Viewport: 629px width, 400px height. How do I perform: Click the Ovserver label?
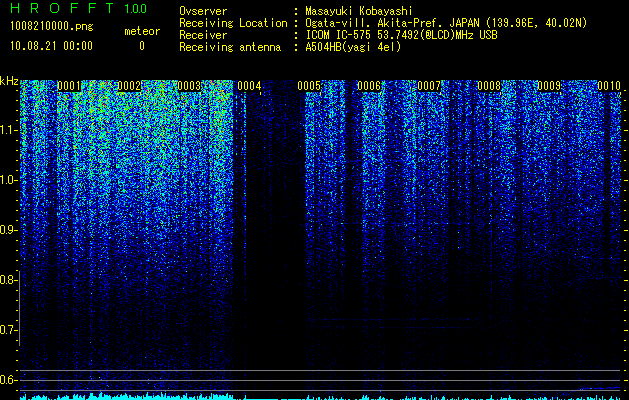tap(203, 11)
